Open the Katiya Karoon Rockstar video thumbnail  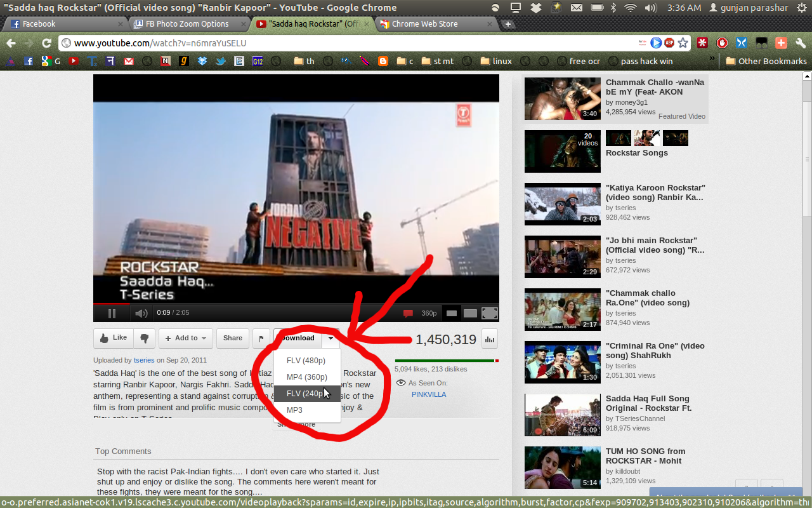pos(562,204)
